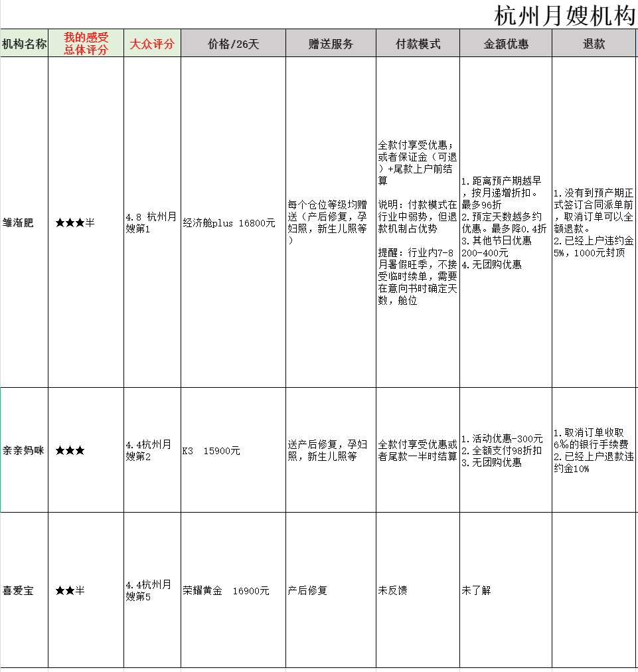Click the 付款模式 column header
The image size is (638, 672).
click(x=418, y=43)
